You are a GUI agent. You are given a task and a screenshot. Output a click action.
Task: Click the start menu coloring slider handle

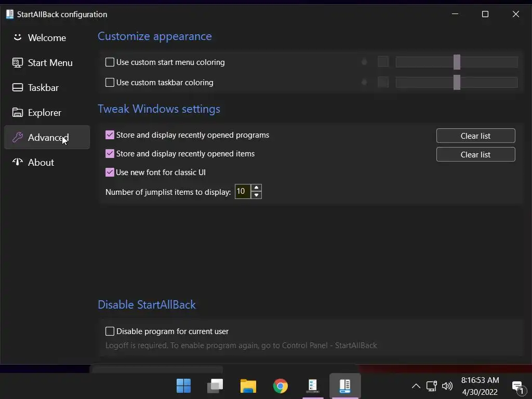pos(457,62)
